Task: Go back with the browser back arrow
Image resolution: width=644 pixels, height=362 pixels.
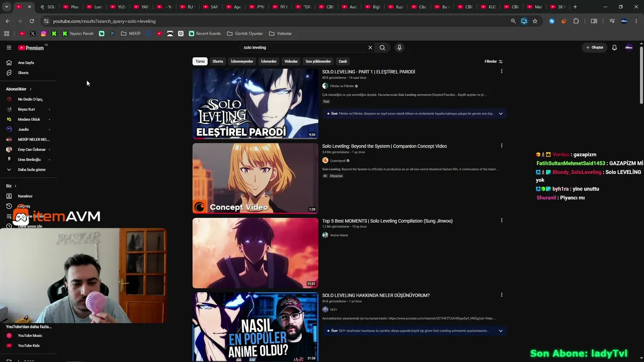Action: click(x=8, y=21)
